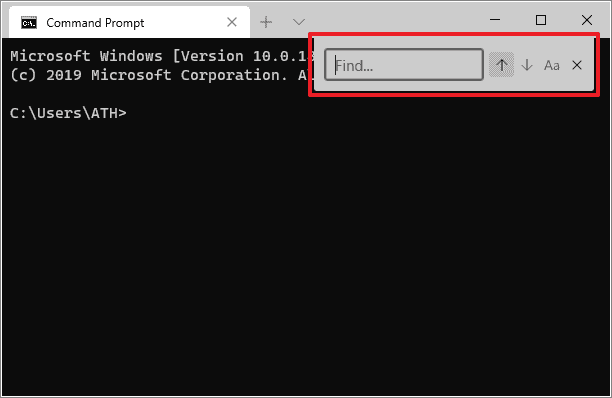Click the 2019 Microsoft Corporation copyright line
The height and width of the screenshot is (398, 612).
tap(160, 75)
